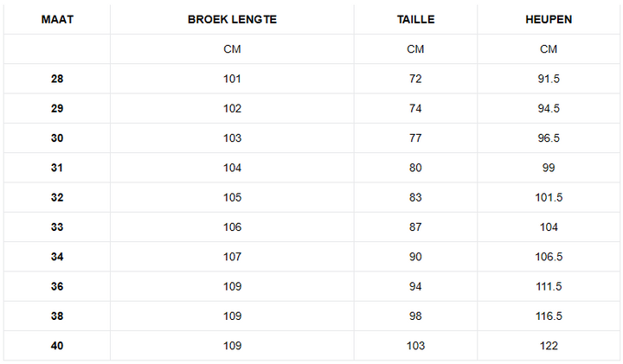Screen dimensions: 623x364
Task: Select size 32 in the MAAT column
Action: click(57, 197)
